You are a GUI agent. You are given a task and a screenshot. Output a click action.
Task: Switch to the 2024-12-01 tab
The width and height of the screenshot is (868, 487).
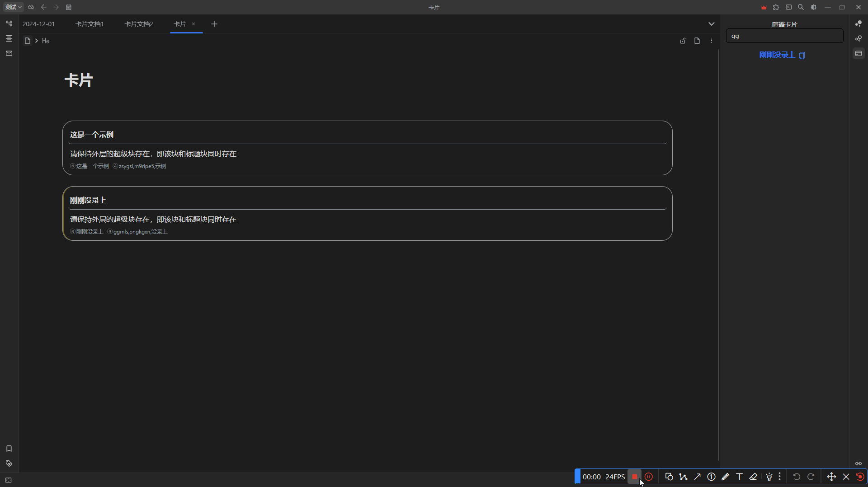click(x=38, y=24)
